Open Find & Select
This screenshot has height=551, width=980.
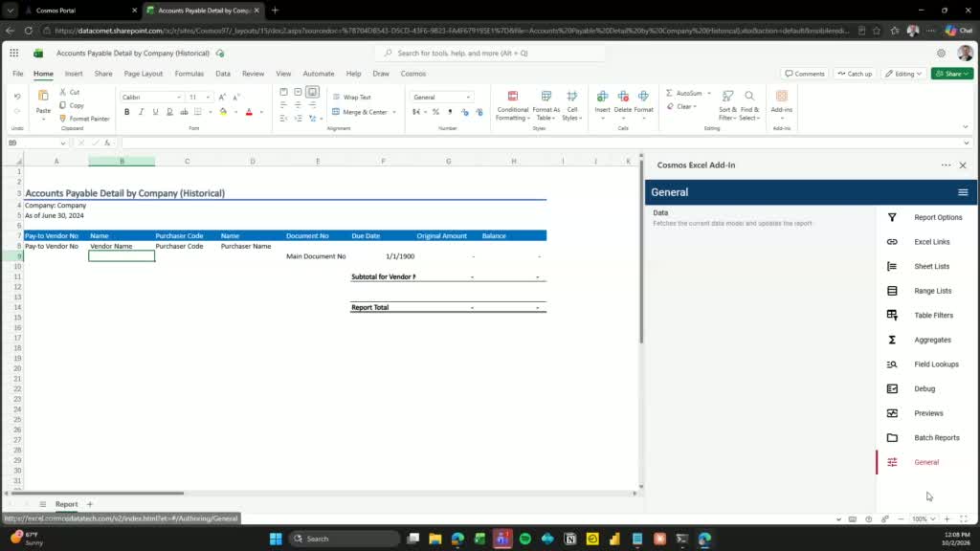coord(749,105)
